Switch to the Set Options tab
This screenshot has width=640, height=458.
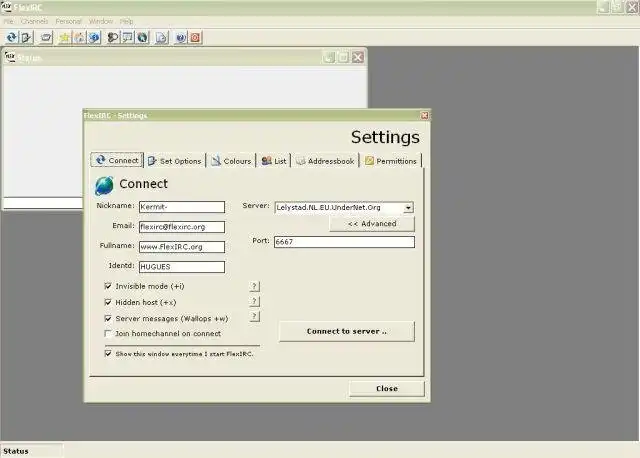click(175, 161)
